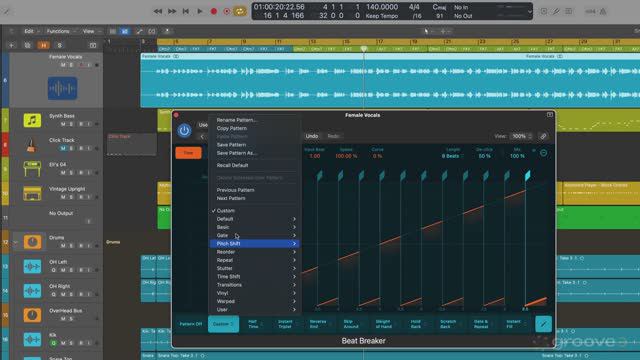Click the Drums track stack icon
The width and height of the screenshot is (640, 360).
click(32, 242)
